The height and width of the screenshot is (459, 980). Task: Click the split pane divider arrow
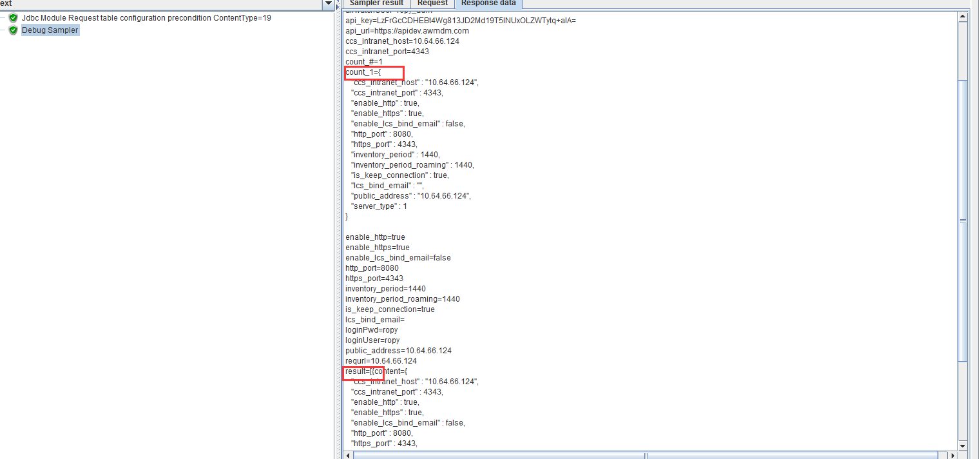(338, 6)
